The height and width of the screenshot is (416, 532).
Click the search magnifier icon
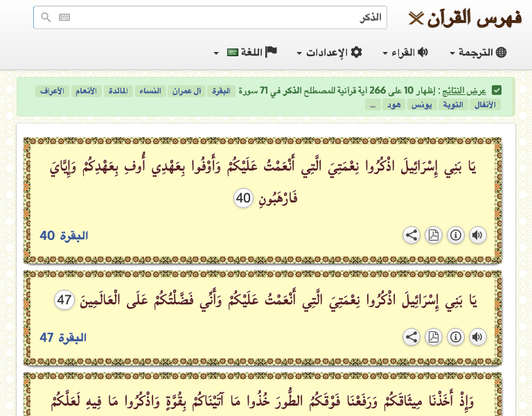(46, 17)
